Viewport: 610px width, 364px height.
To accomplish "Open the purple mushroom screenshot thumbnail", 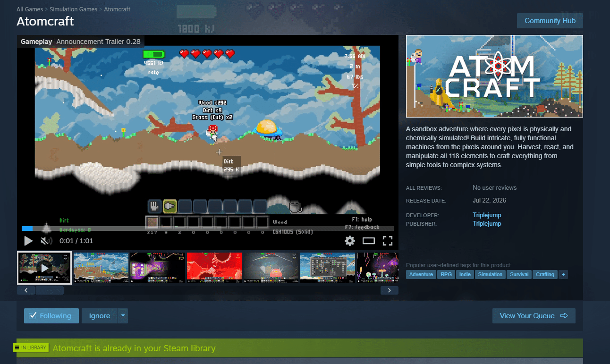I will click(x=377, y=268).
